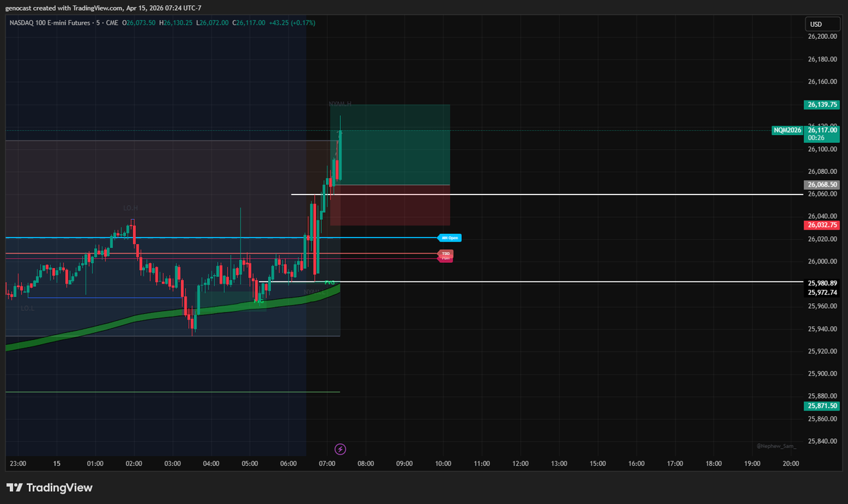848x504 pixels.
Task: Click the 5 interval in chart legend
Action: 98,23
